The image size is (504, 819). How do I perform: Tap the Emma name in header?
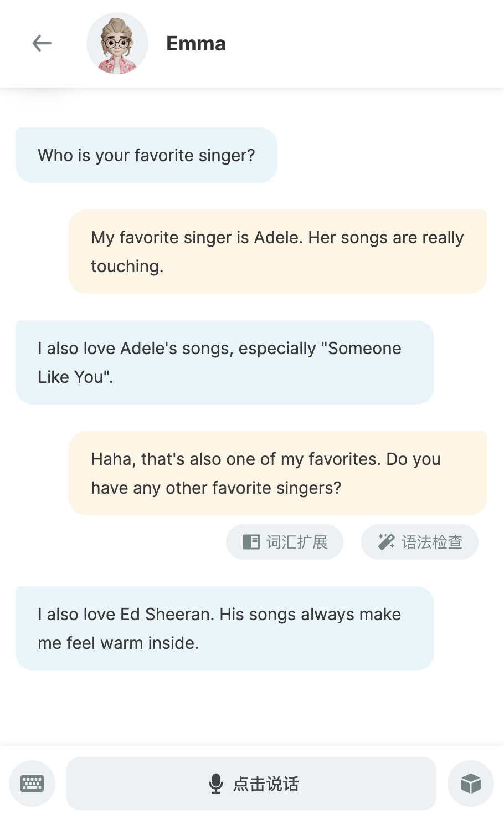(196, 44)
